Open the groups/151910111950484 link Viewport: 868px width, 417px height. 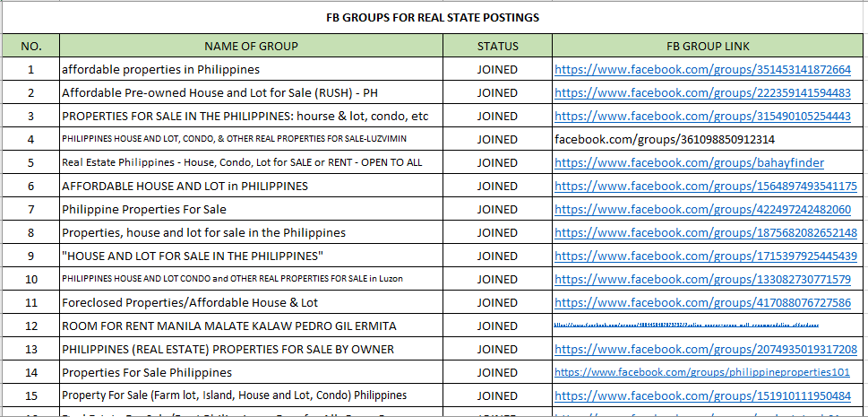pyautogui.click(x=702, y=395)
